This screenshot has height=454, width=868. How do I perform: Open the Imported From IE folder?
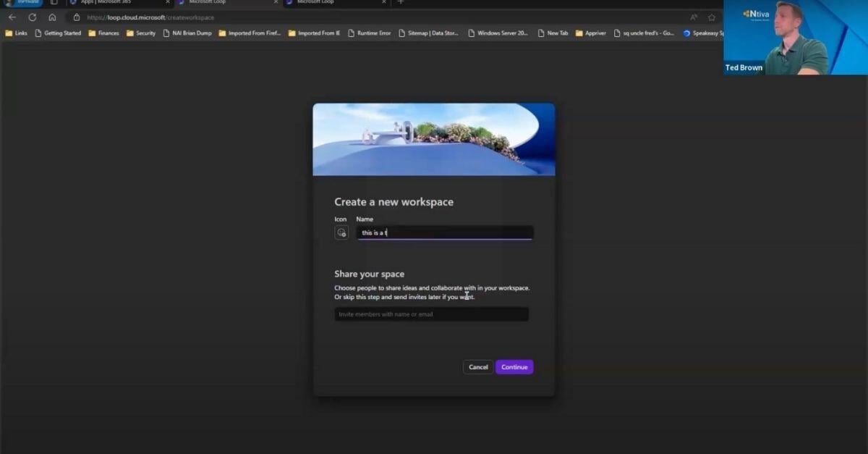[315, 33]
